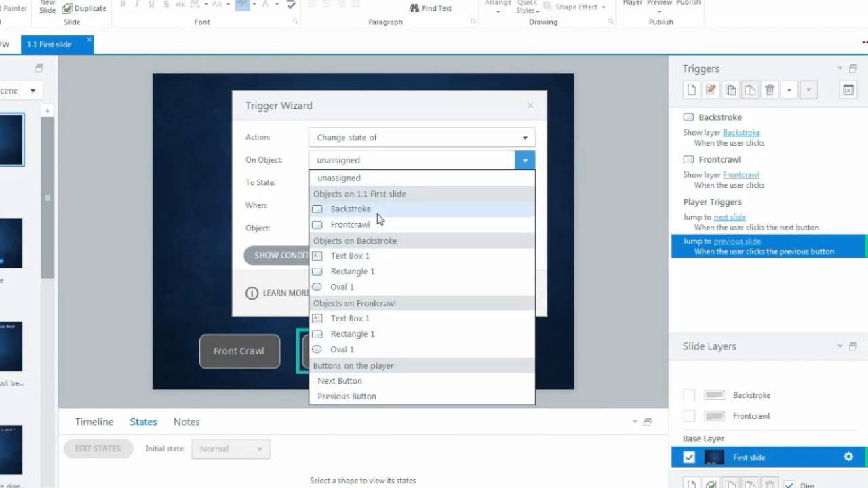Toggle underline formatting in Font group

[x=151, y=5]
